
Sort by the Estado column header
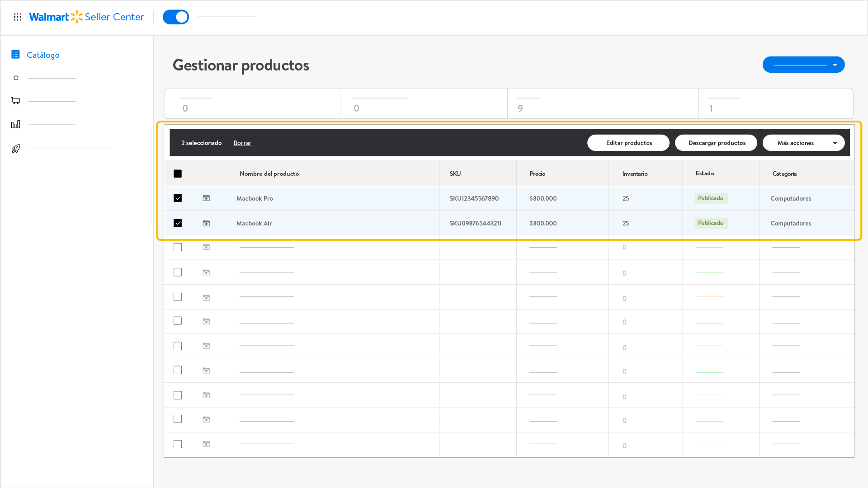705,174
